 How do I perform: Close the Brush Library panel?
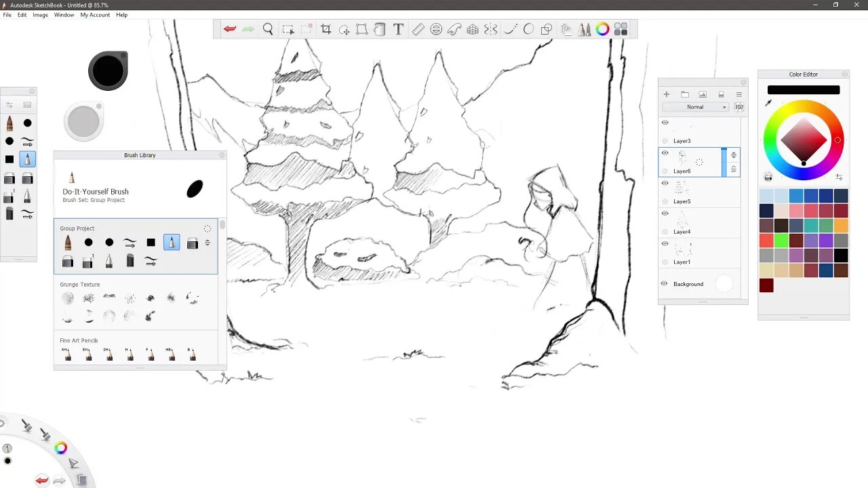click(x=222, y=155)
